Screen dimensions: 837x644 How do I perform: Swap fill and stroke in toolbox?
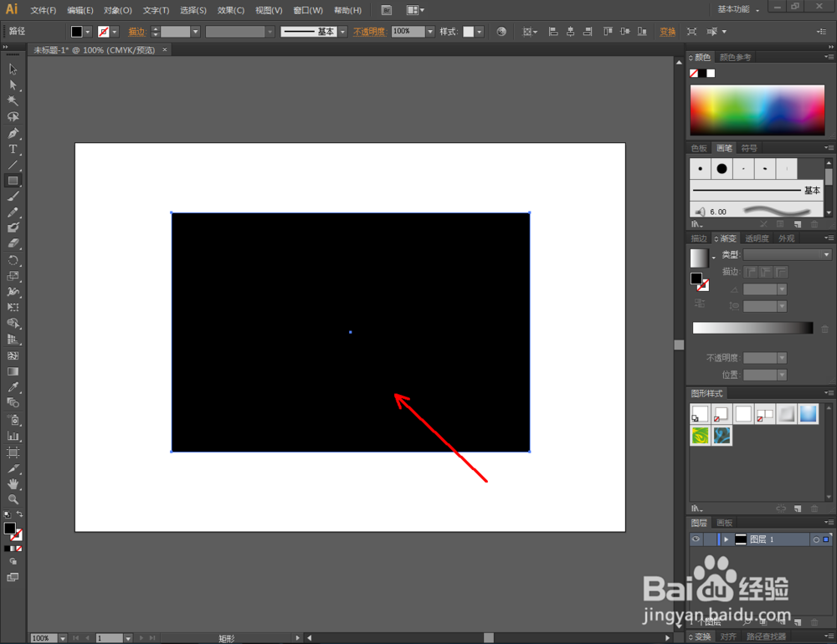click(x=20, y=514)
